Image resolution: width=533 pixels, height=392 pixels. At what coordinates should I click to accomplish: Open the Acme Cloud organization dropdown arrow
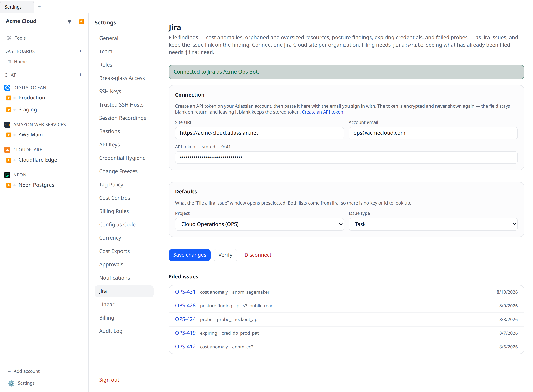point(69,22)
